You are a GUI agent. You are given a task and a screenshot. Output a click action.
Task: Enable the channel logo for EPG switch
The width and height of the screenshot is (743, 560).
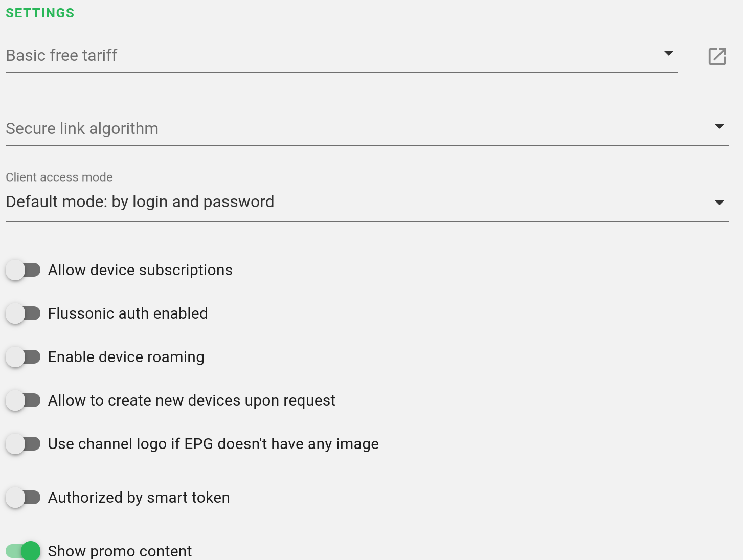23,444
